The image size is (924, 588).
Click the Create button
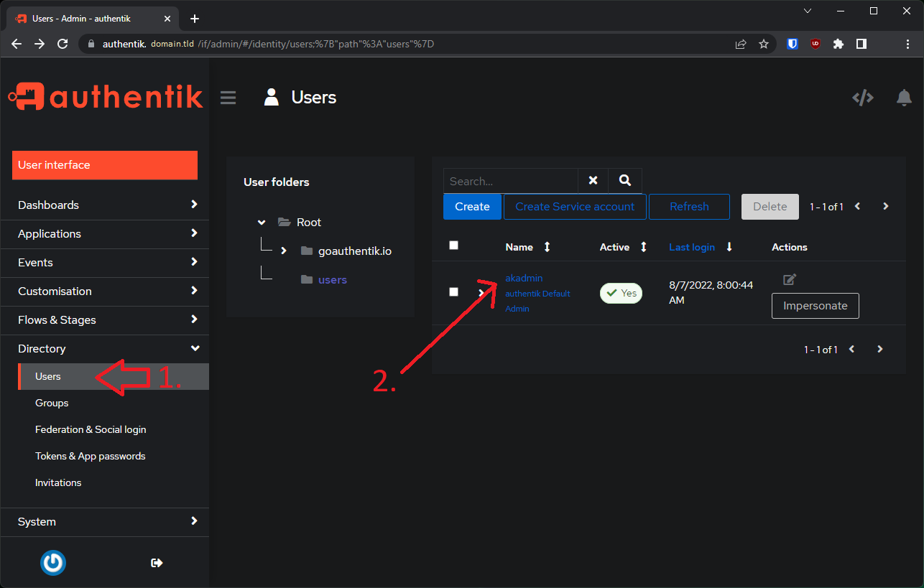(x=472, y=207)
